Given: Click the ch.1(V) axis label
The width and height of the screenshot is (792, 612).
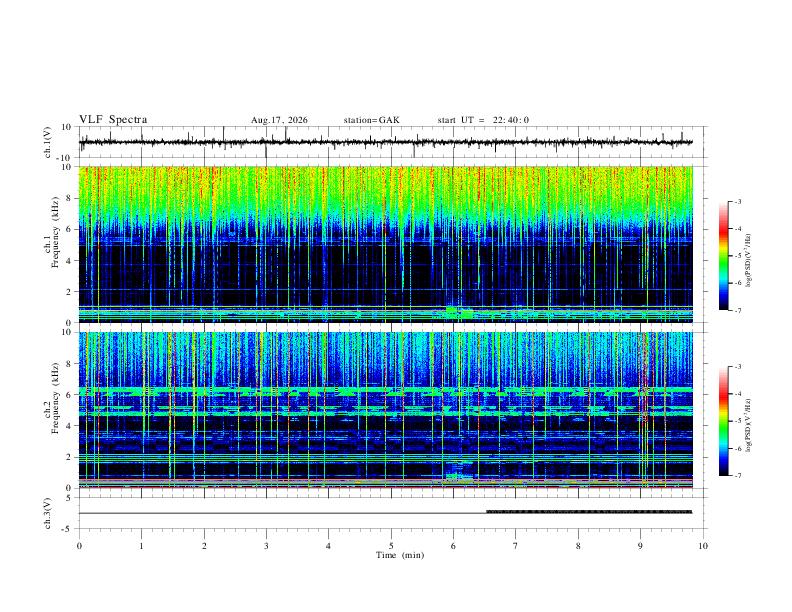Looking at the screenshot, I should (48, 142).
